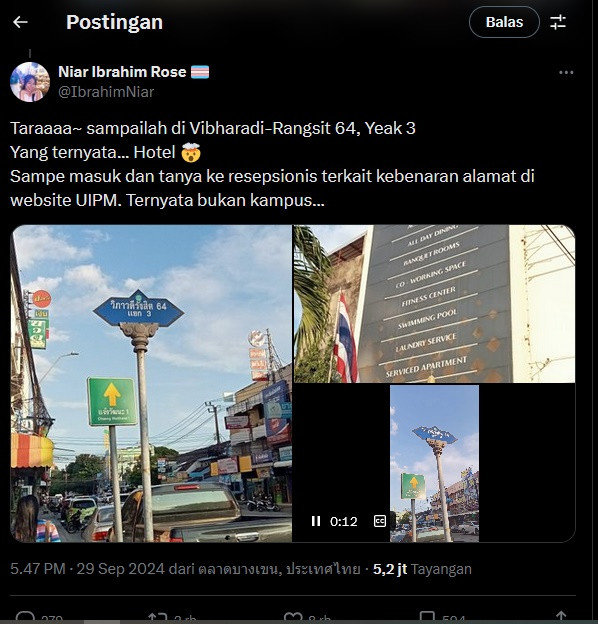Open the street sign photo on the left
This screenshot has height=624, width=598.
click(x=152, y=384)
